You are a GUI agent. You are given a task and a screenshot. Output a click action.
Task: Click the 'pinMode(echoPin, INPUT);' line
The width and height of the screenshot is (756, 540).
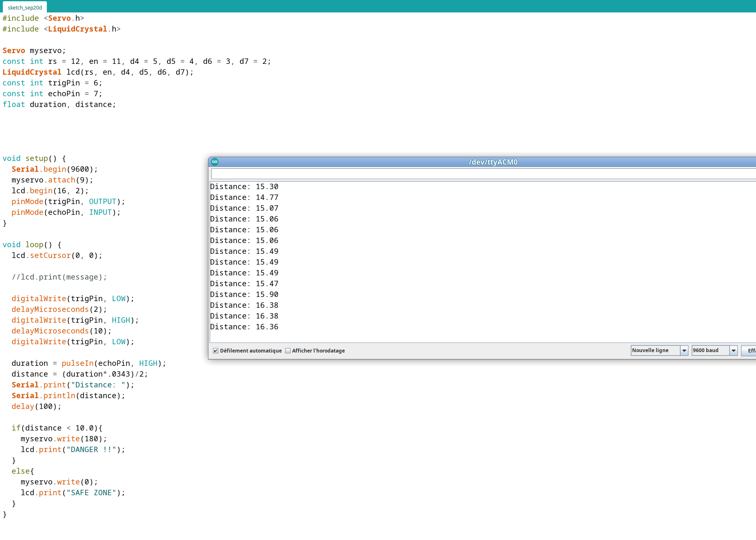66,212
